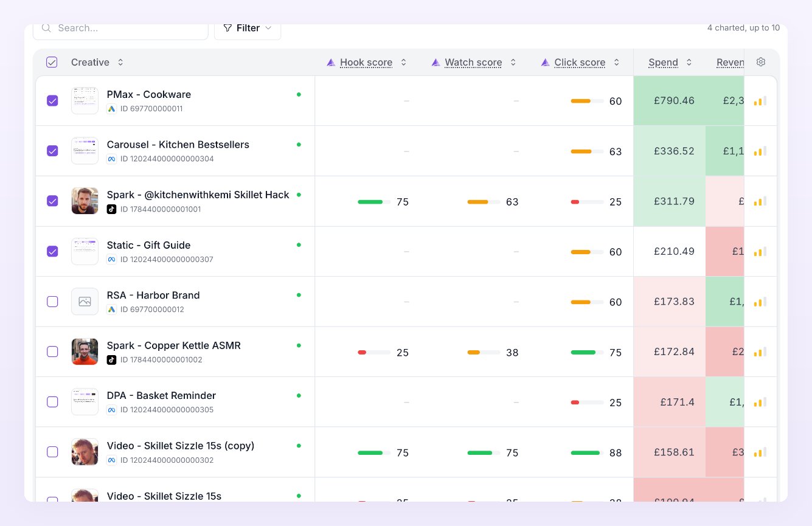Screen dimensions: 812x526
Task: Open the Copper Kettle ASMR thumbnail
Action: pyautogui.click(x=85, y=351)
